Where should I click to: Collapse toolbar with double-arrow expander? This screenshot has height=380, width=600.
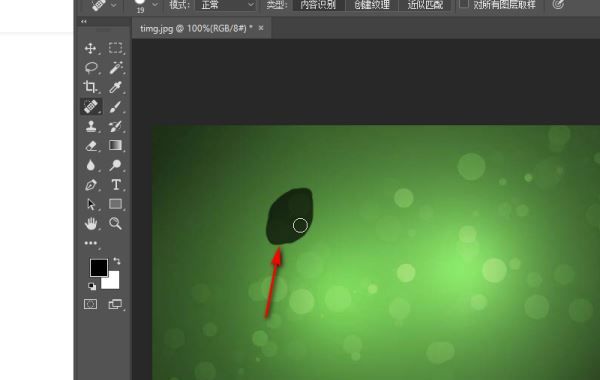pos(84,21)
